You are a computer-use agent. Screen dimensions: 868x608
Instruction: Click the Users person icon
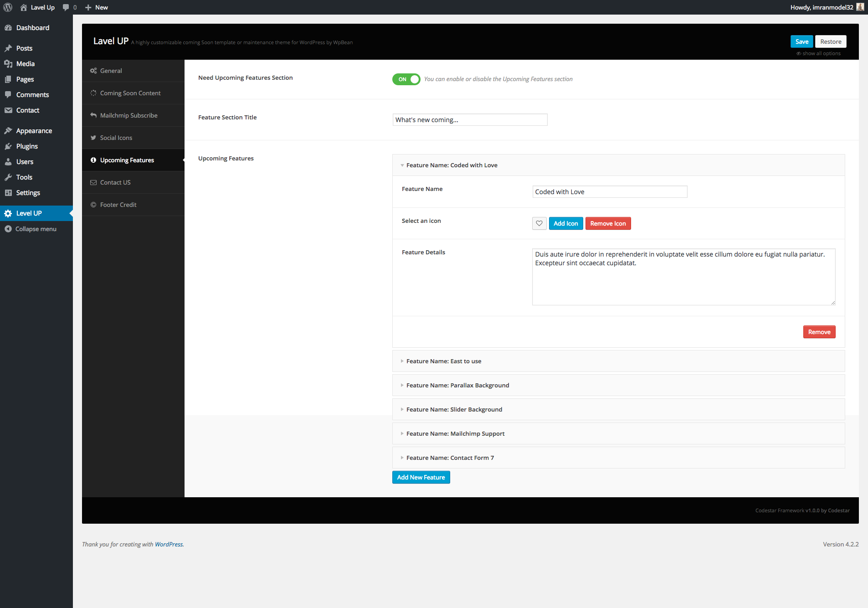tap(8, 162)
